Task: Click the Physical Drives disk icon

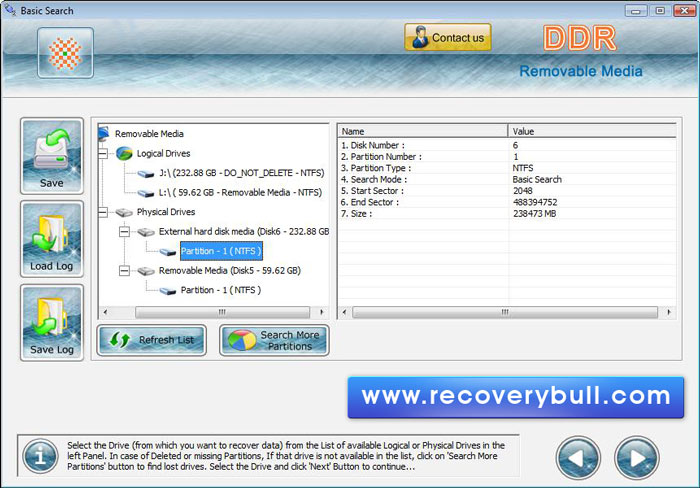Action: click(124, 213)
